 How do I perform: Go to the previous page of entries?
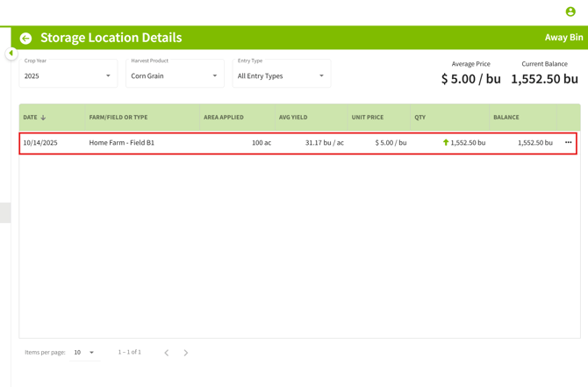tap(167, 353)
